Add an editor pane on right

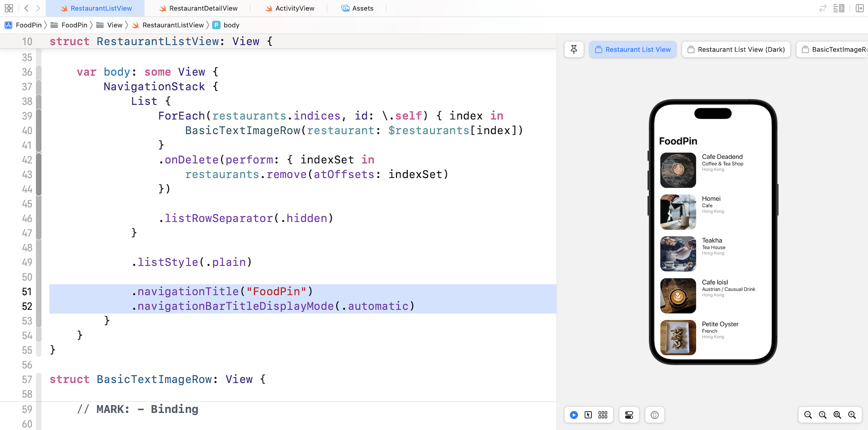(859, 8)
